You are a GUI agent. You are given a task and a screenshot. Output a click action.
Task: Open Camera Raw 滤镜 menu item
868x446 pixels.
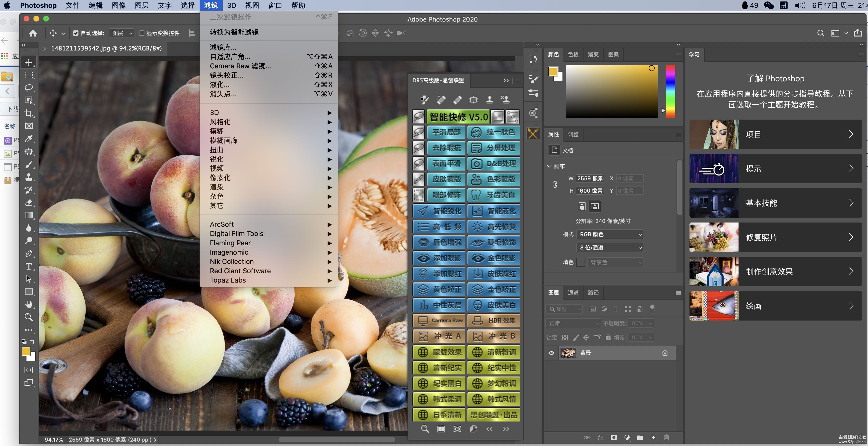269,66
